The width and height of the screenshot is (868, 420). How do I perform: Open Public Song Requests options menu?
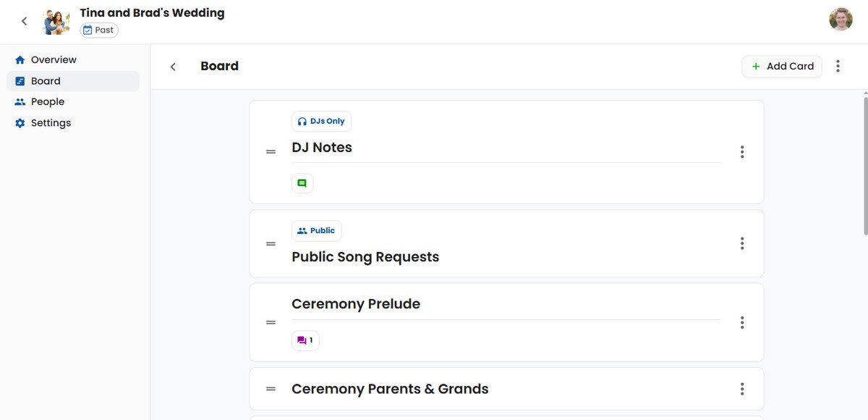tap(742, 244)
